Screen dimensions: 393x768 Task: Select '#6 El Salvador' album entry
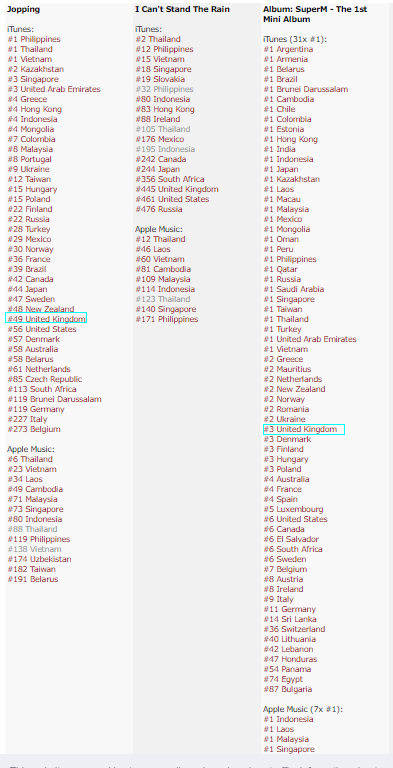pyautogui.click(x=293, y=539)
